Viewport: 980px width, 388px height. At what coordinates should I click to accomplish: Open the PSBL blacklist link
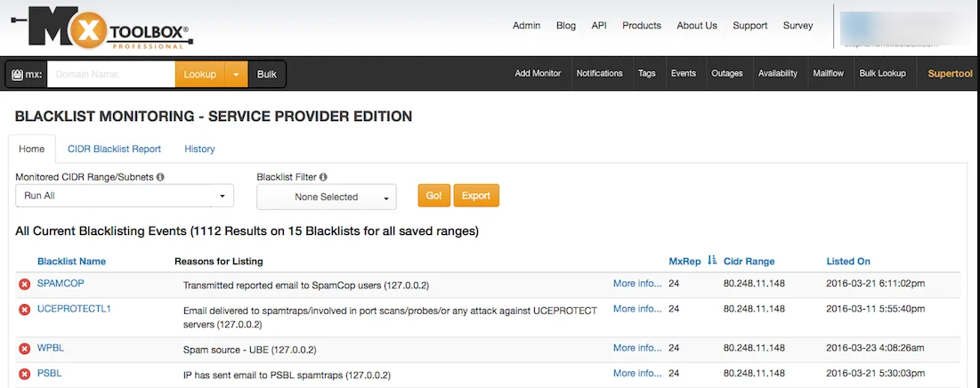point(49,373)
